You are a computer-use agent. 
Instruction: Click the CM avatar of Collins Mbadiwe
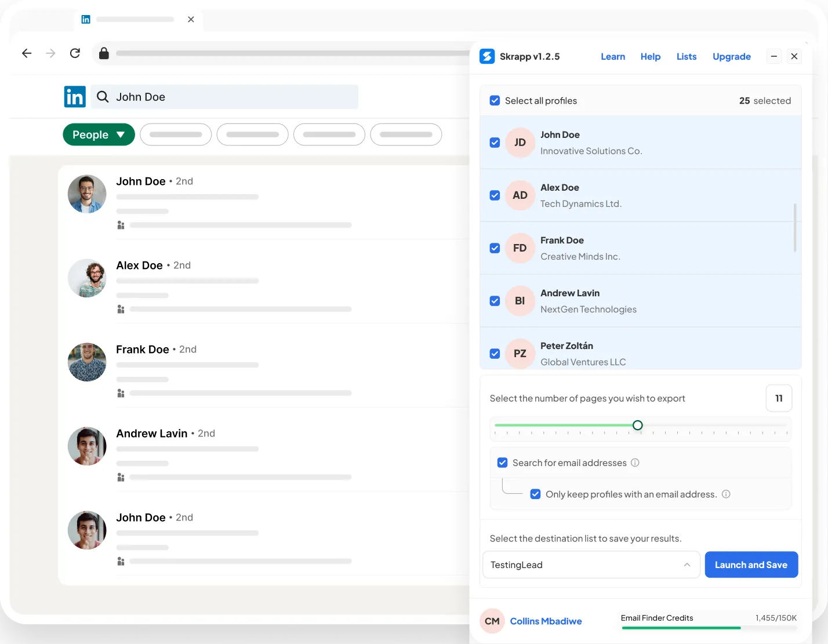(x=492, y=621)
